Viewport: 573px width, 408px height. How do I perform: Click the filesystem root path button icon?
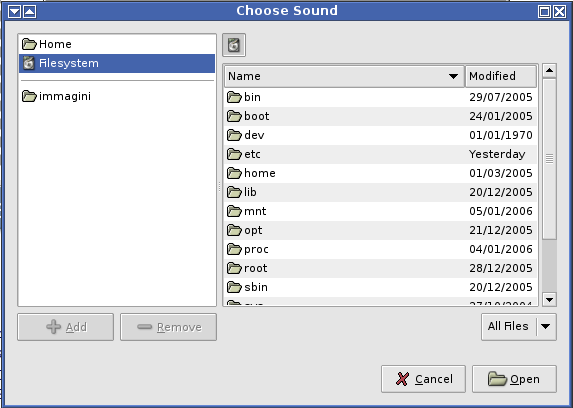234,45
